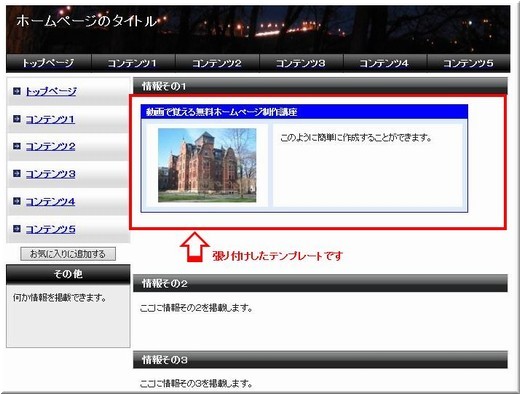
Task: Follow the コンテンツ5 sidebar link
Action: click(51, 229)
